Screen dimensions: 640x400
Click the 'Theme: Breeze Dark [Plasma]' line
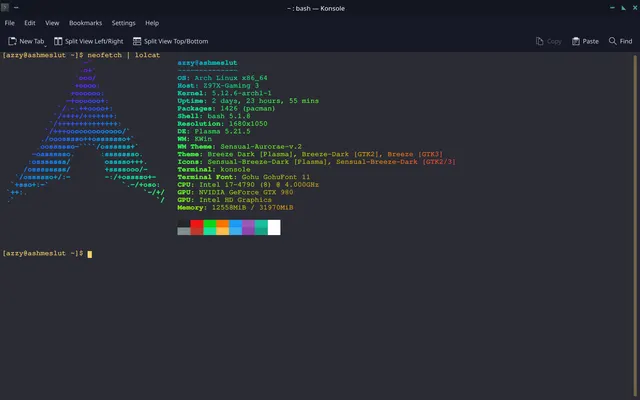coord(310,154)
